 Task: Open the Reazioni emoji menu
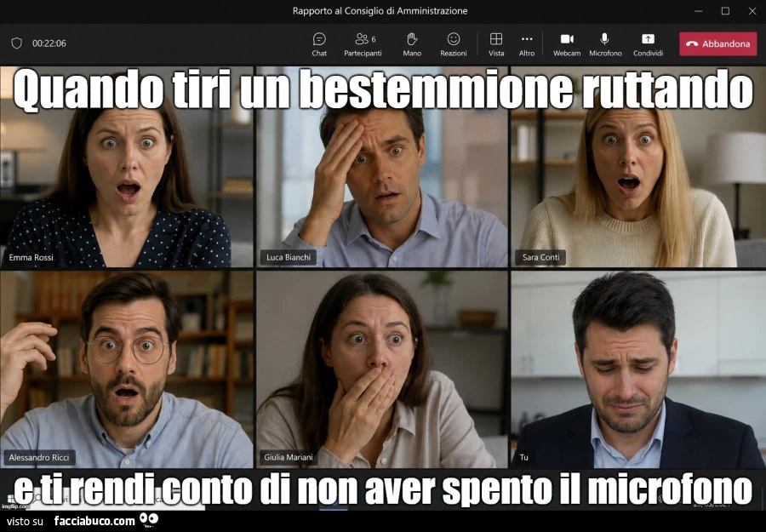[454, 44]
